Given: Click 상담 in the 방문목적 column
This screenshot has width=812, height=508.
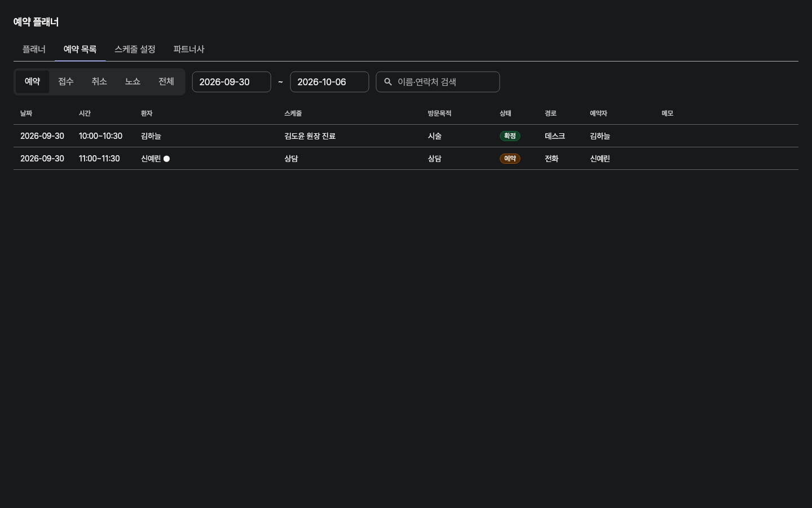Looking at the screenshot, I should [434, 159].
